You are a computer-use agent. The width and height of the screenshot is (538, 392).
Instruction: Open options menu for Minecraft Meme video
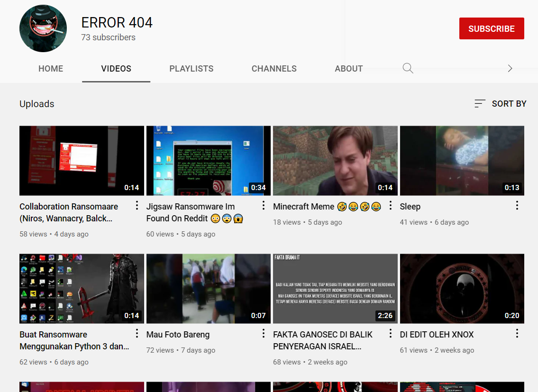click(390, 206)
